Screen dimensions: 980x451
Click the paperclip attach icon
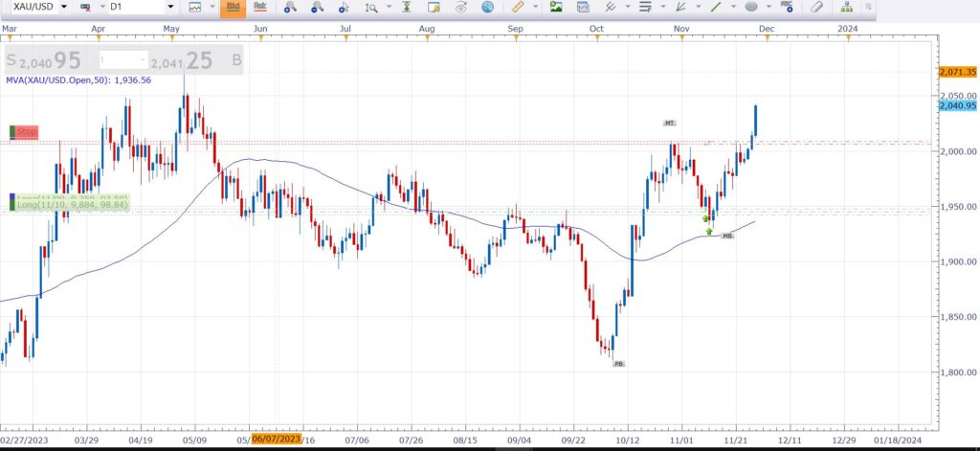tap(817, 7)
